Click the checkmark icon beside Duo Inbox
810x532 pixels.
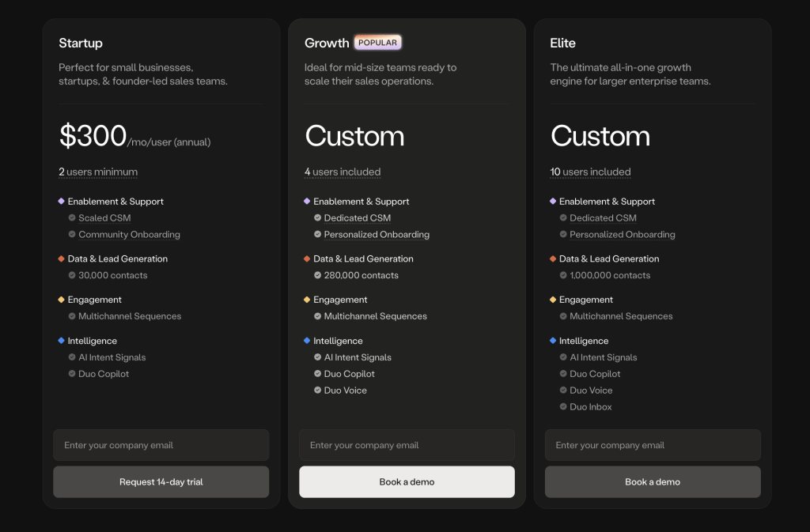(x=563, y=407)
